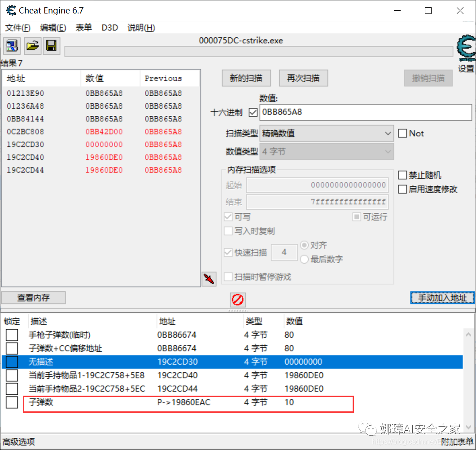
Task: Lock the 手枪子弹数(临时) entry checkbox
Action: point(12,335)
